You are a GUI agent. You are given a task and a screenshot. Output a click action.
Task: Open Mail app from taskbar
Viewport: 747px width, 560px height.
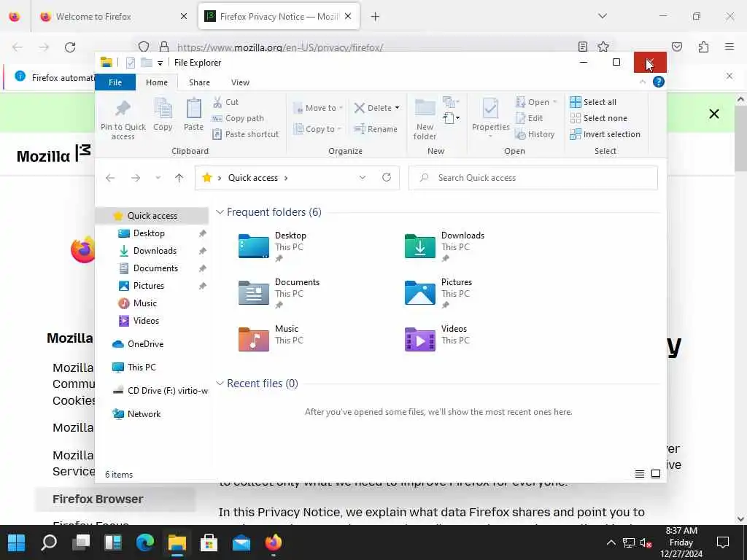tap(241, 542)
